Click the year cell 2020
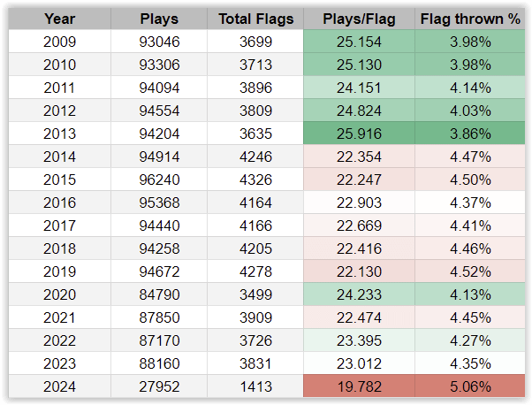532x405 pixels. pyautogui.click(x=60, y=294)
